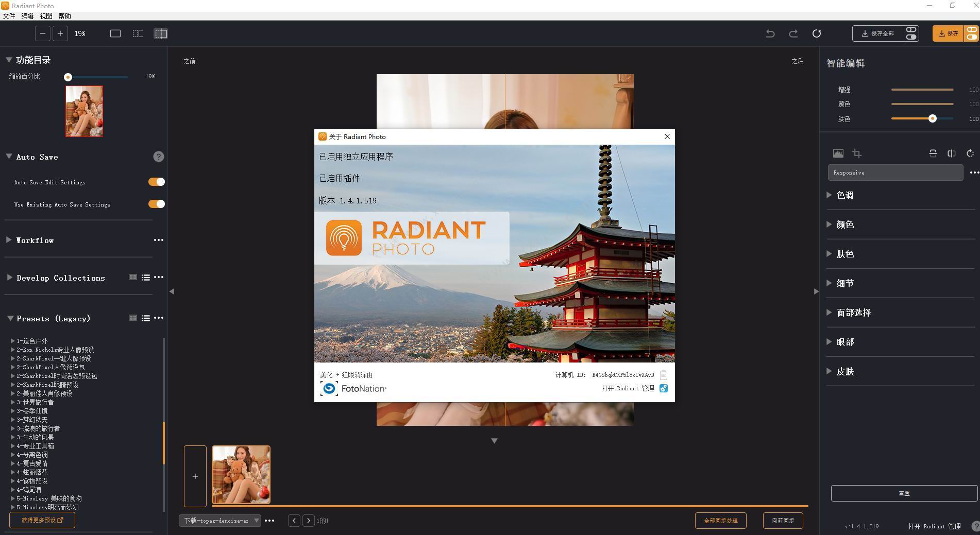Expand the Workflow section
The image size is (980, 535).
tap(9, 240)
